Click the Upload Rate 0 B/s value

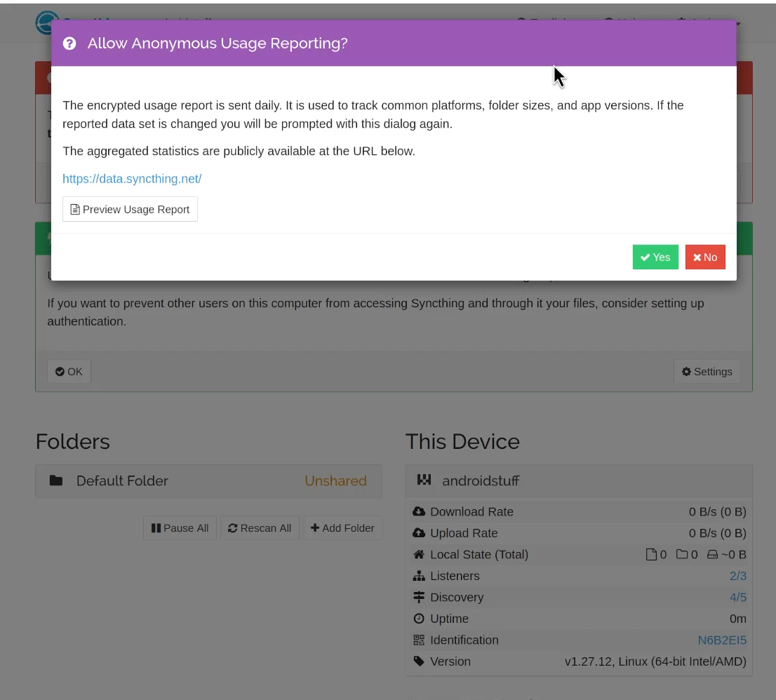pos(718,533)
